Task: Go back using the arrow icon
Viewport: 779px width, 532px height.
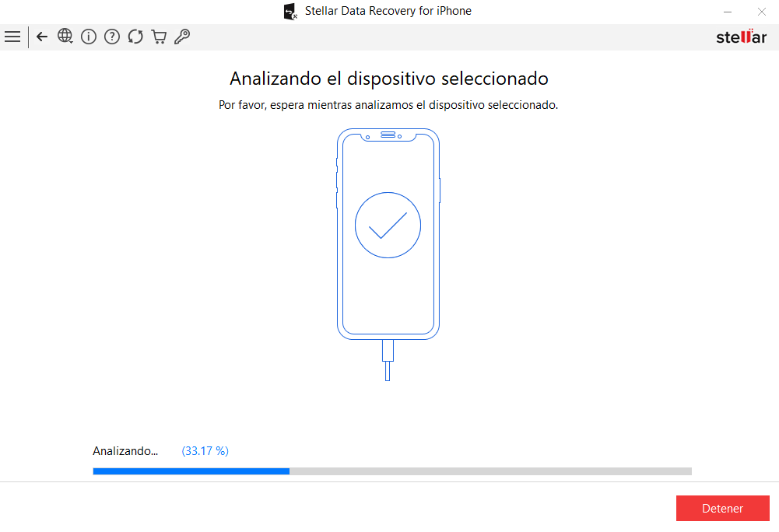Action: 42,37
